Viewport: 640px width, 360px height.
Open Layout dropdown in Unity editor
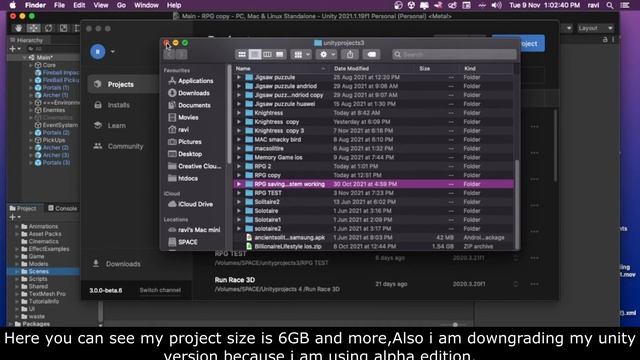595,28
